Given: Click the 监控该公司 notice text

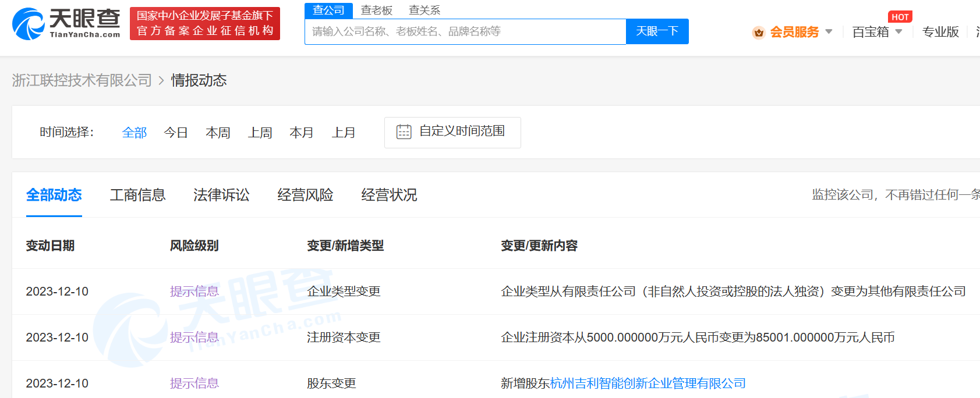Looking at the screenshot, I should pos(896,195).
